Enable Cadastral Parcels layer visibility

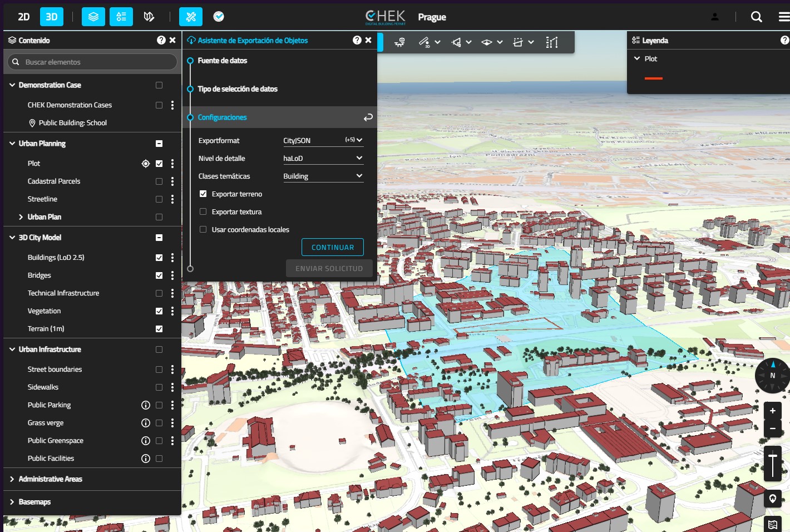point(159,181)
